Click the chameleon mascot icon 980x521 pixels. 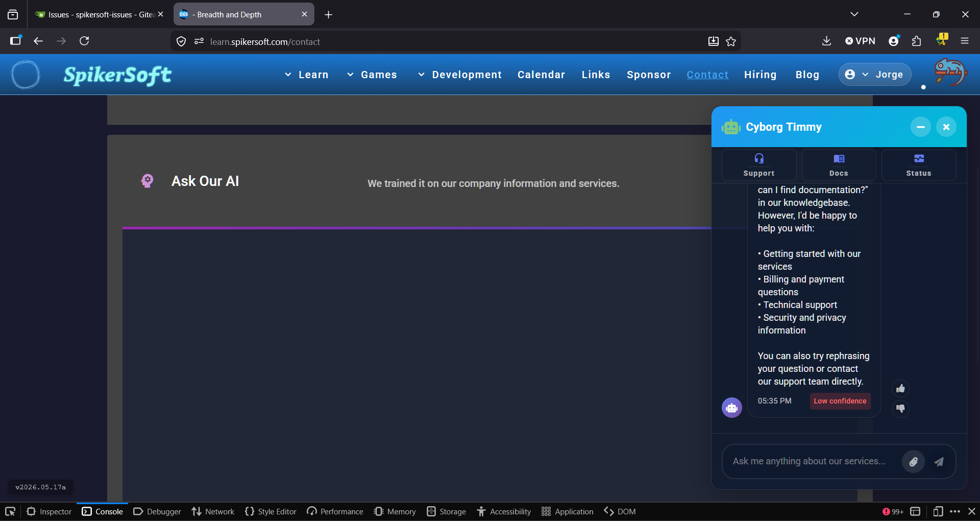(950, 72)
